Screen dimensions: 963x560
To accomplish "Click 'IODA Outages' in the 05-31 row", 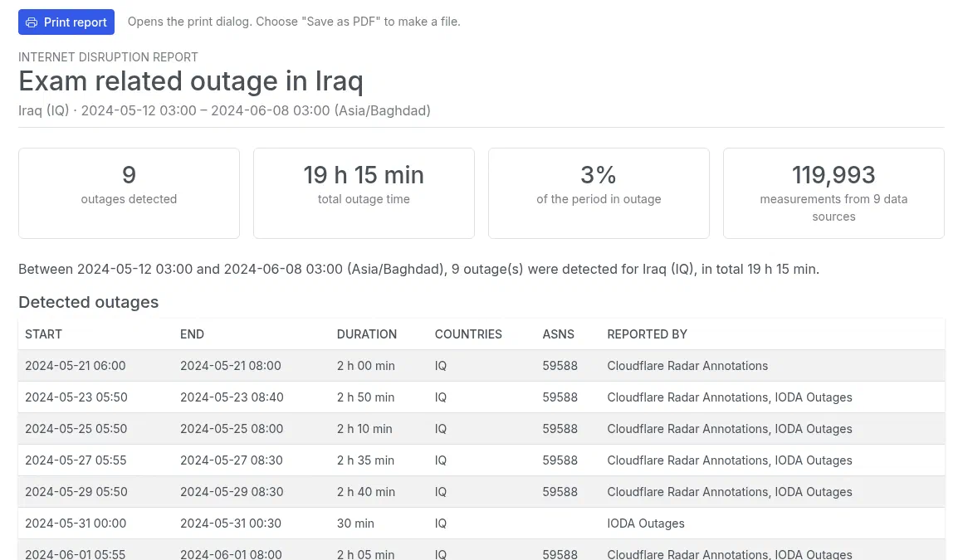I will (x=646, y=523).
